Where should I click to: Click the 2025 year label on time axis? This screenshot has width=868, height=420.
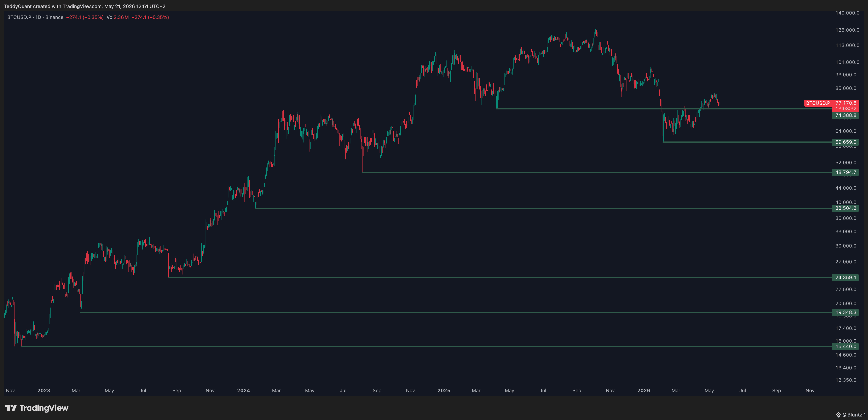[444, 390]
